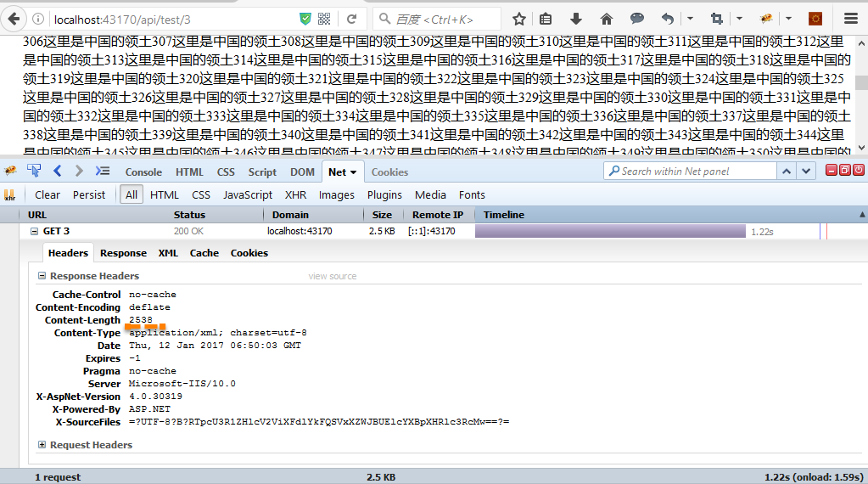The image size is (868, 484).
Task: Switch to the Cookies panel
Action: pyautogui.click(x=389, y=172)
